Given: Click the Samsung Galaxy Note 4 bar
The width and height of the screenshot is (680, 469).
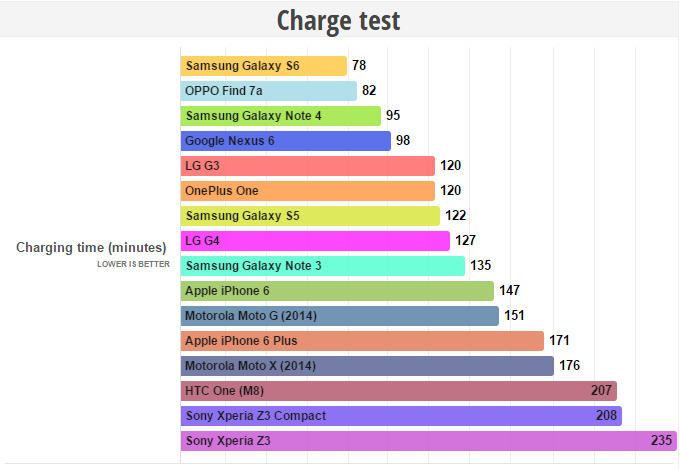Looking at the screenshot, I should [x=281, y=116].
